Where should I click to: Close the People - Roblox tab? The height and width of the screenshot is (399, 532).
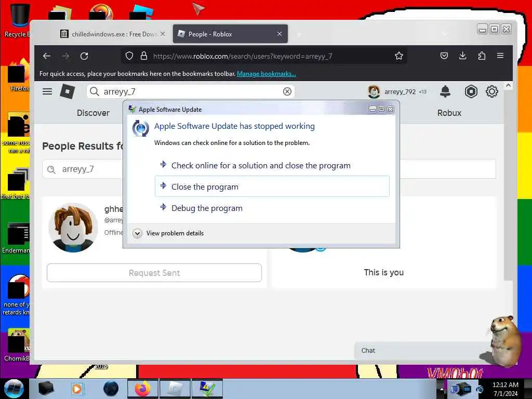point(279,34)
